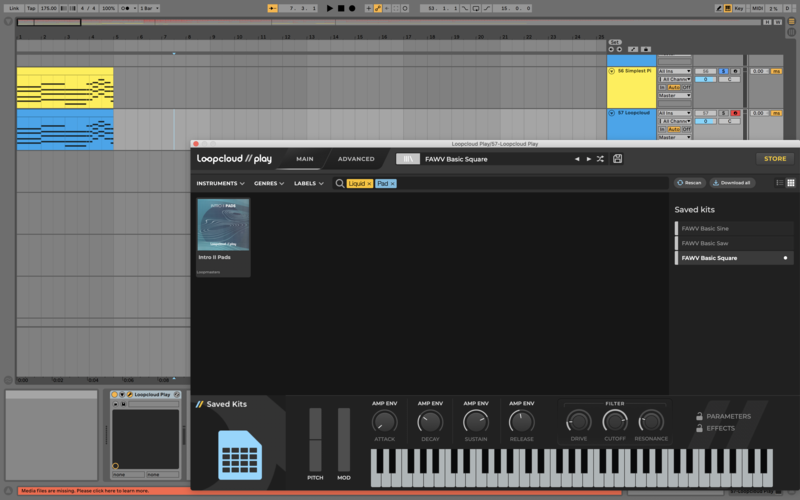
Task: Click the Download all button
Action: coord(731,183)
